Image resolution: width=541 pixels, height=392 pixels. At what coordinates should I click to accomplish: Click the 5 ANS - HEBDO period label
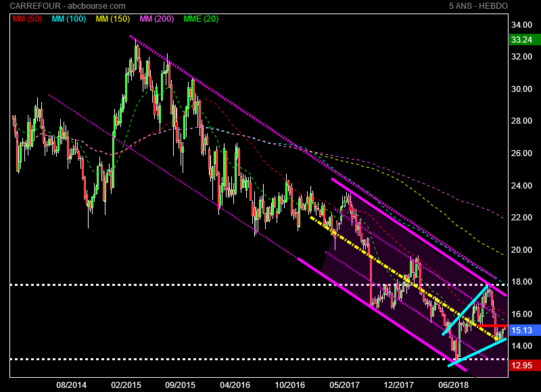478,6
